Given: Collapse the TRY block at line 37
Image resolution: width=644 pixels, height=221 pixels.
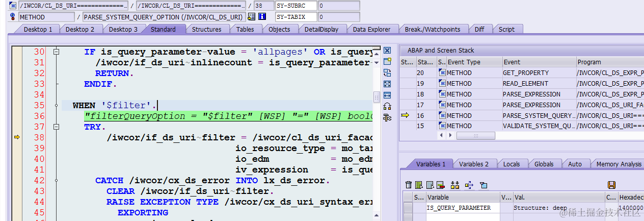Looking at the screenshot, I should coord(57,127).
